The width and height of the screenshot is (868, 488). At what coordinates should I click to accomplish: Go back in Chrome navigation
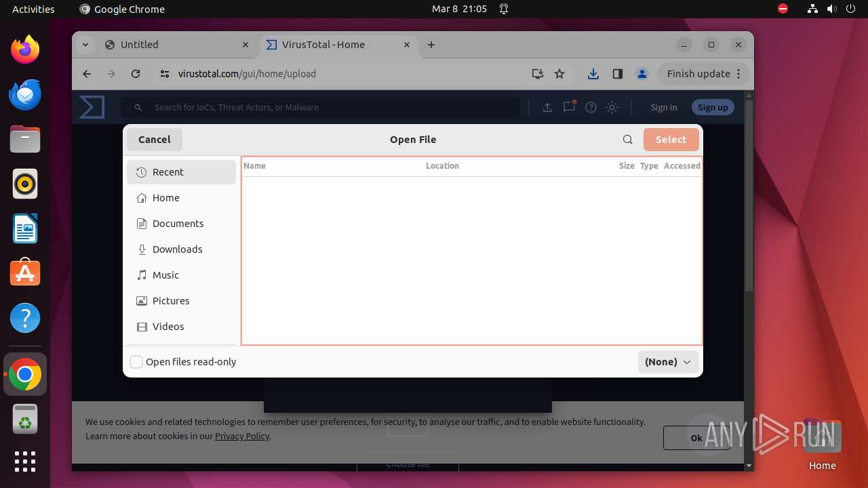click(87, 74)
